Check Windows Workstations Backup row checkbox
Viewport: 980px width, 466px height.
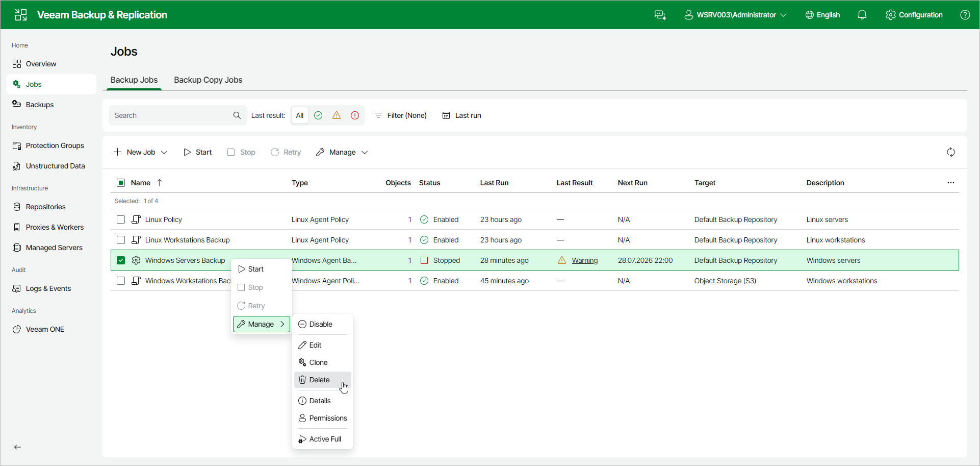pos(121,281)
